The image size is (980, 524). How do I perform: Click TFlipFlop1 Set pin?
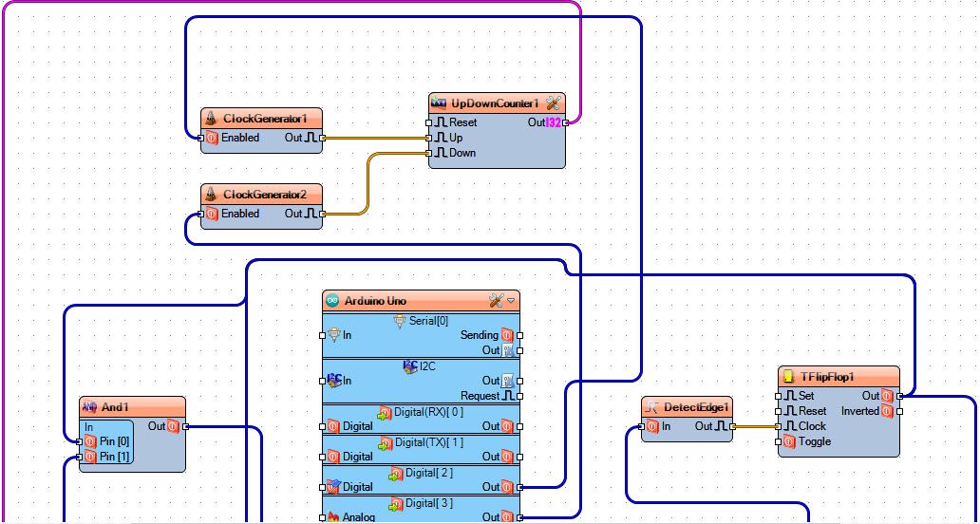[x=778, y=396]
